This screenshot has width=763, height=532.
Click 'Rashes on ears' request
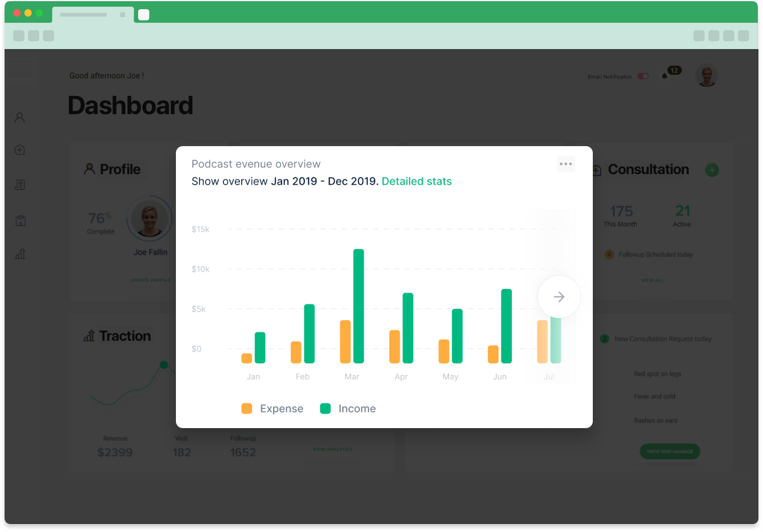656,421
